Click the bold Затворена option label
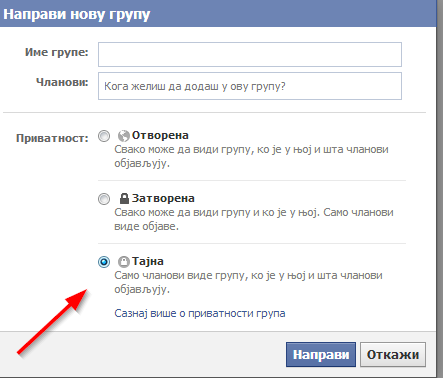This screenshot has width=443, height=378. coord(163,198)
